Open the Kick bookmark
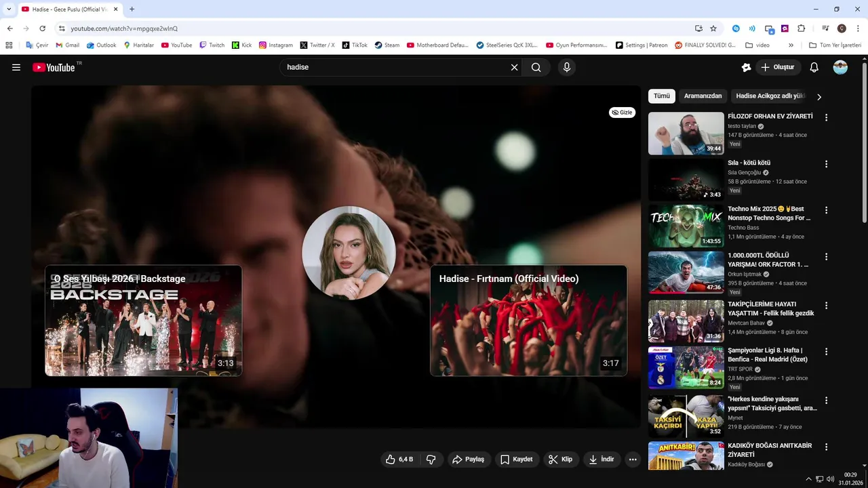Screen dimensions: 868x488 (241, 45)
